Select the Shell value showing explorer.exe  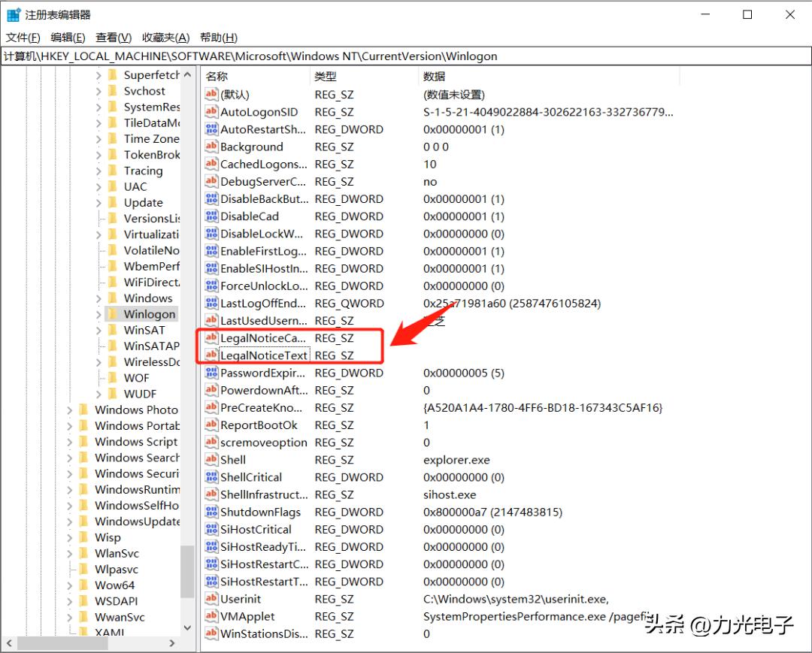230,460
